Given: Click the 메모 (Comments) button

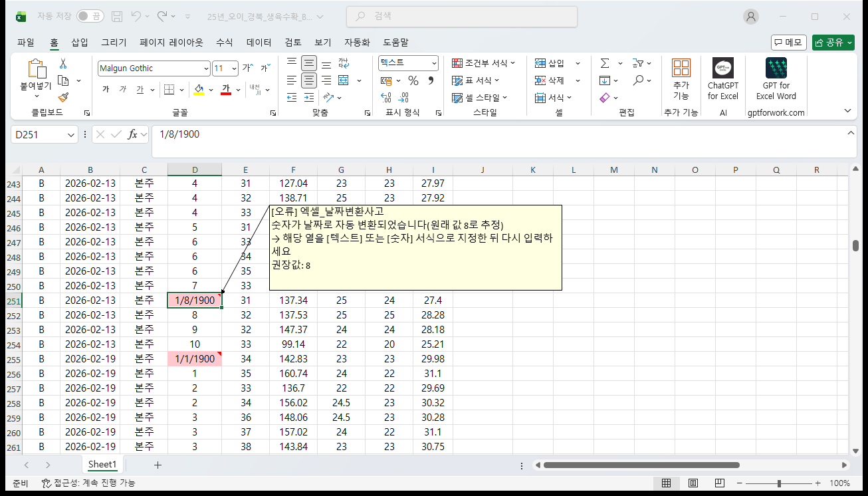Looking at the screenshot, I should [788, 43].
